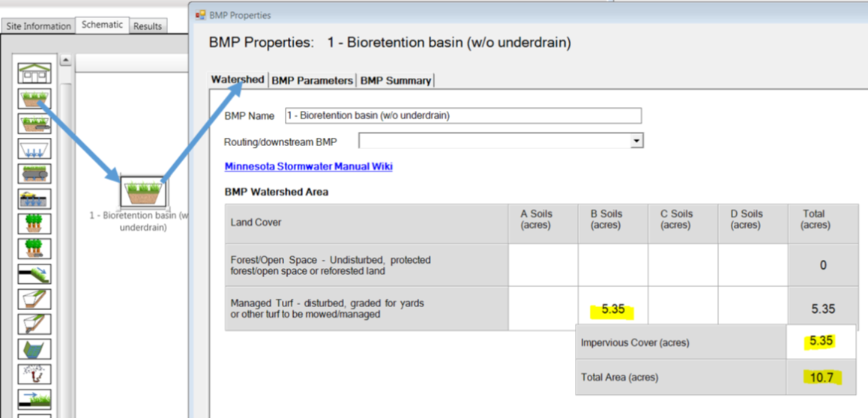Open the Routing/downstream BMP dropdown

point(636,141)
